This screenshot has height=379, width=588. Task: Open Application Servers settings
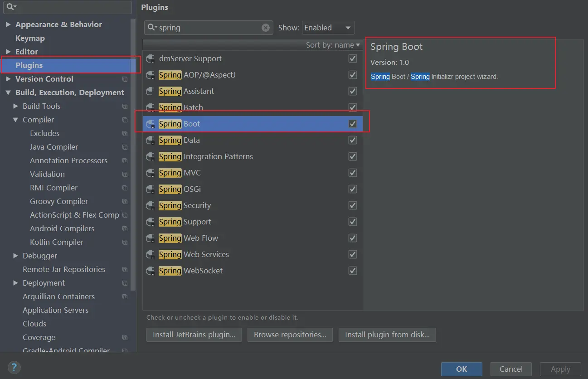point(55,310)
